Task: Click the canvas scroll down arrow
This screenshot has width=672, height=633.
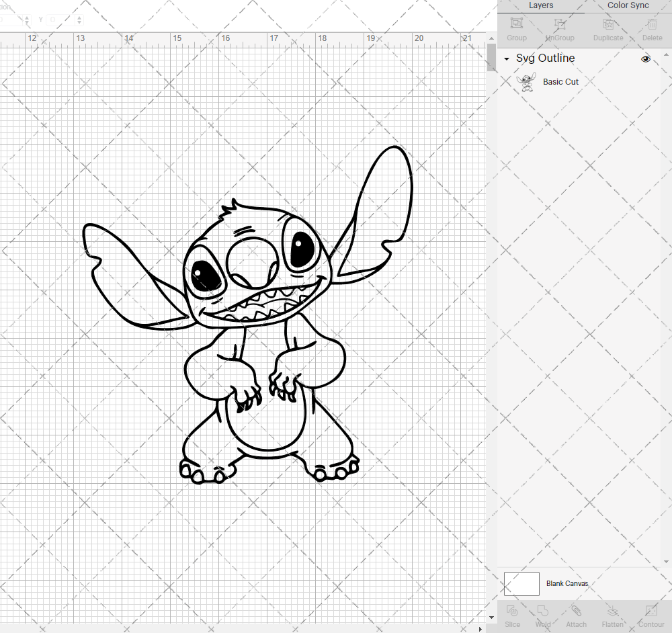Action: pos(491,618)
